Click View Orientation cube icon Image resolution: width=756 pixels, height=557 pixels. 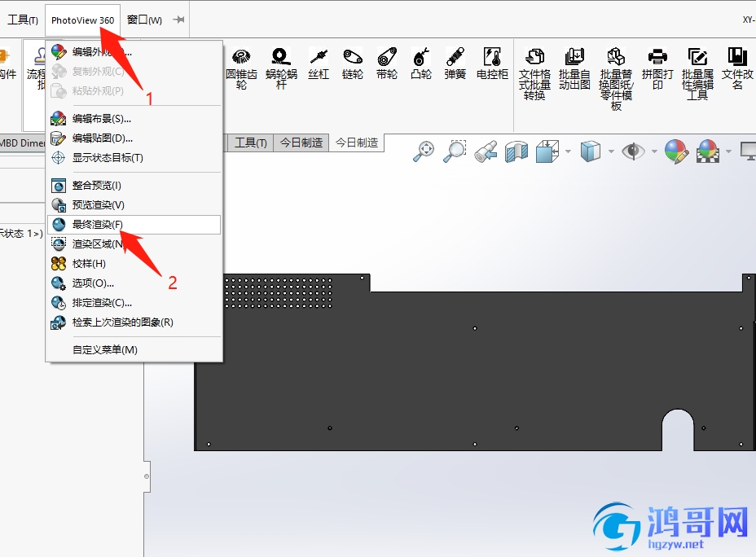click(x=547, y=151)
